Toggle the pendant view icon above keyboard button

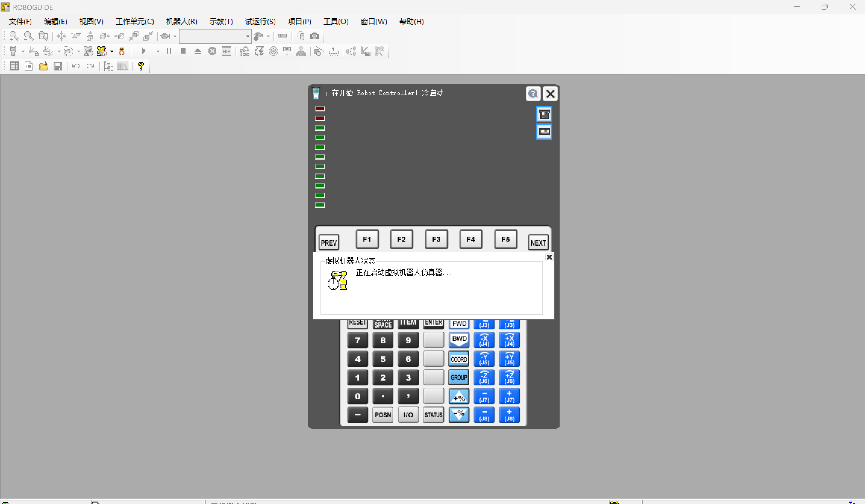(x=544, y=114)
